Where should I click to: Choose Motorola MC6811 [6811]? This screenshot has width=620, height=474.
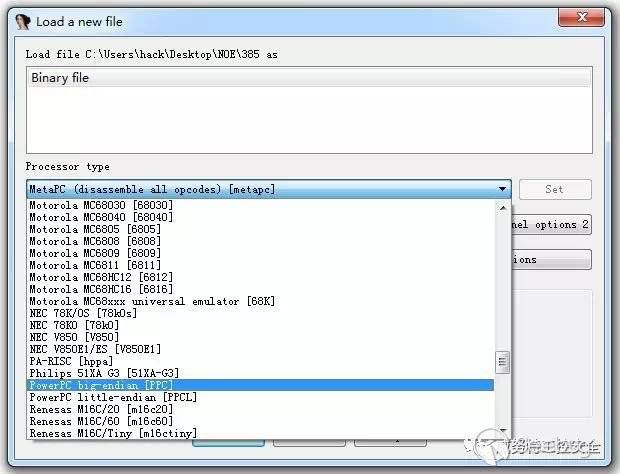[261, 265]
